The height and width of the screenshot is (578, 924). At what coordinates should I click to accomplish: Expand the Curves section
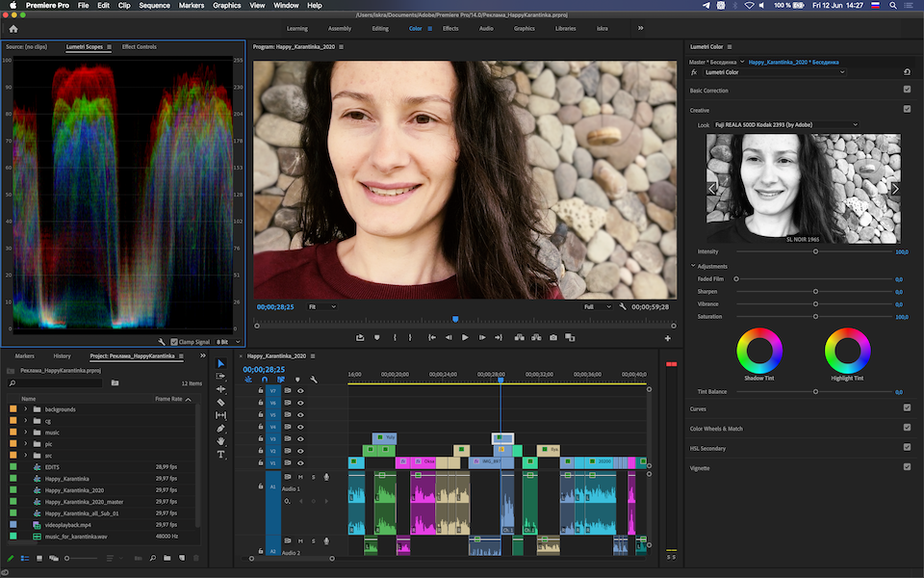point(699,408)
